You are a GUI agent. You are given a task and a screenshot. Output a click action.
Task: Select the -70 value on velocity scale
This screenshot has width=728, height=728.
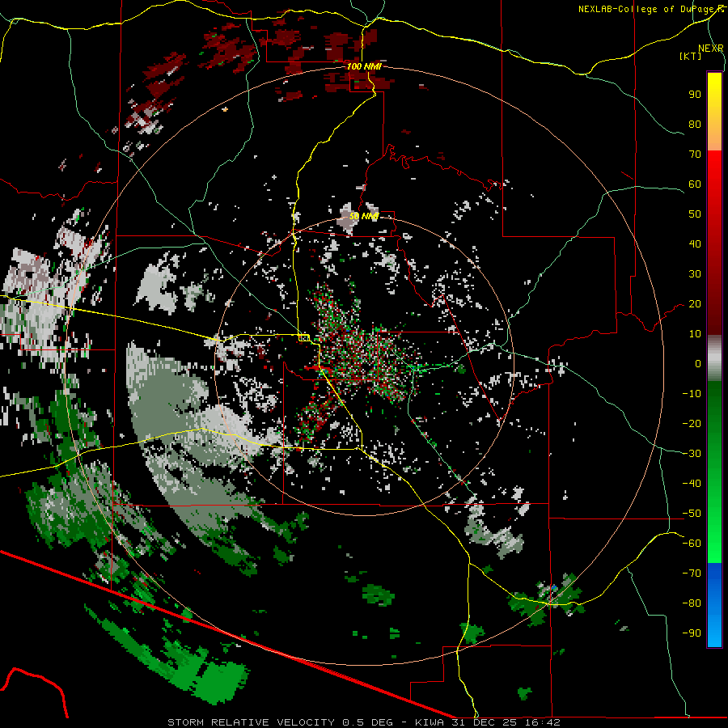tap(692, 574)
